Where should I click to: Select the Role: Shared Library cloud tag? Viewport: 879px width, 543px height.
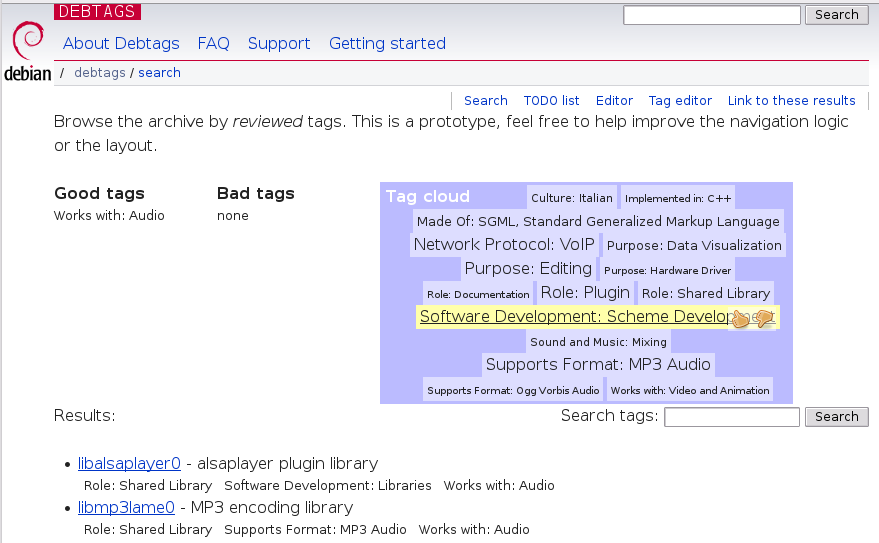[706, 293]
